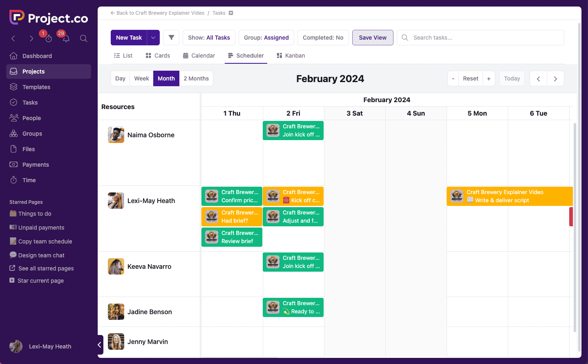588x364 pixels.
Task: Enable the 2 Months view
Action: (196, 78)
